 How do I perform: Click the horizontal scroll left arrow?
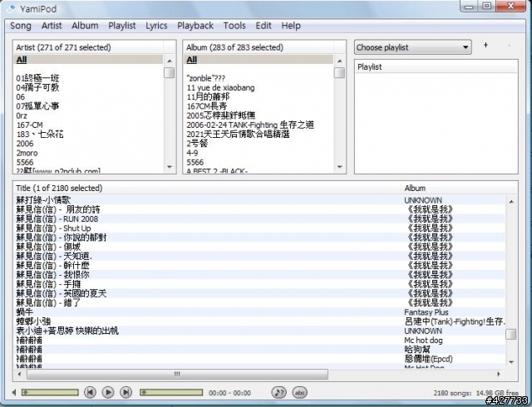pos(19,374)
